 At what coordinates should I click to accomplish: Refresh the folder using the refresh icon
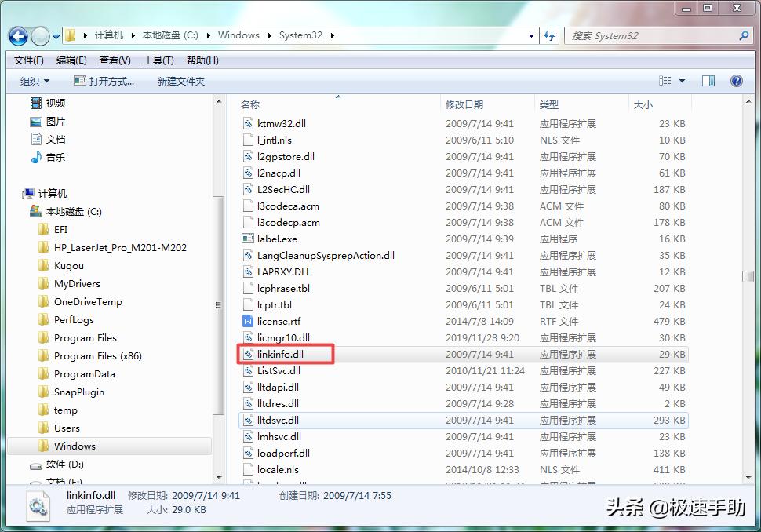click(x=548, y=36)
